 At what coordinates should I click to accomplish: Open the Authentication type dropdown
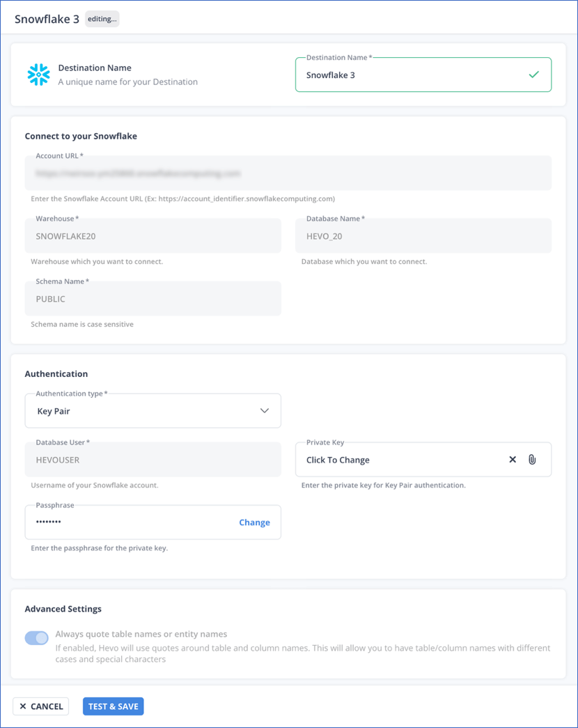coord(153,411)
